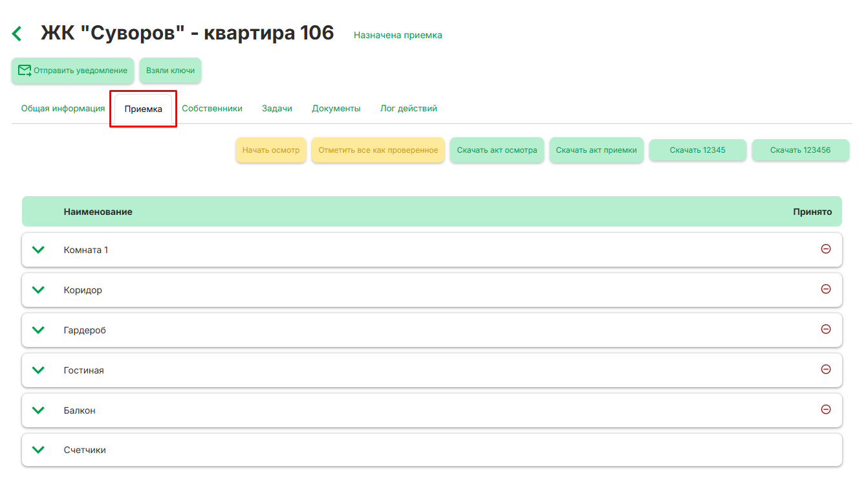This screenshot has width=868, height=490.
Task: Click not-accepted minus icon for Гостиная
Action: click(825, 369)
